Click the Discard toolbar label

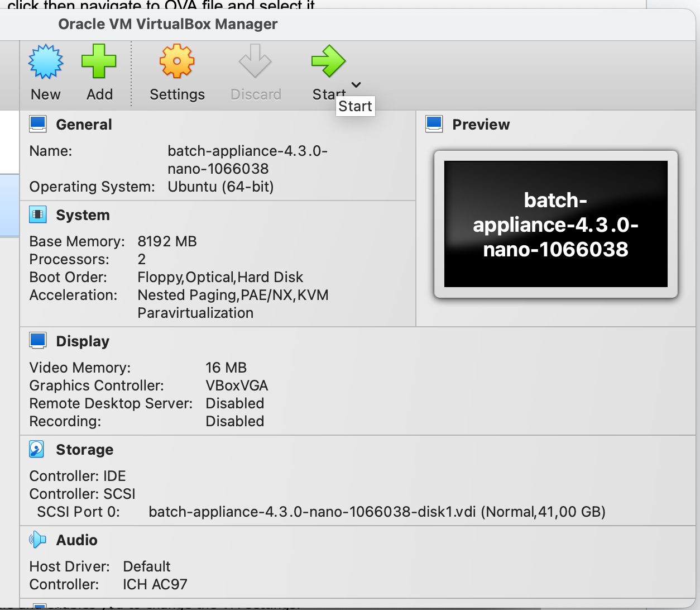coord(256,94)
